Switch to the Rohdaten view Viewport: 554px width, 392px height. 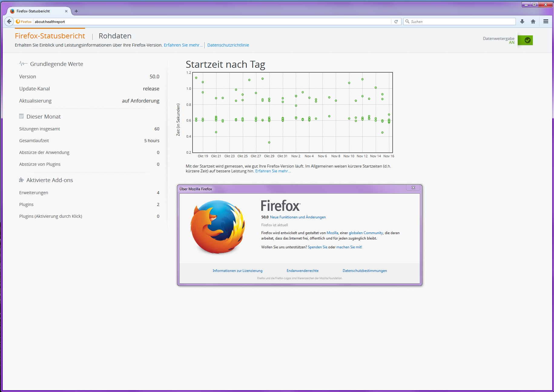pos(115,36)
